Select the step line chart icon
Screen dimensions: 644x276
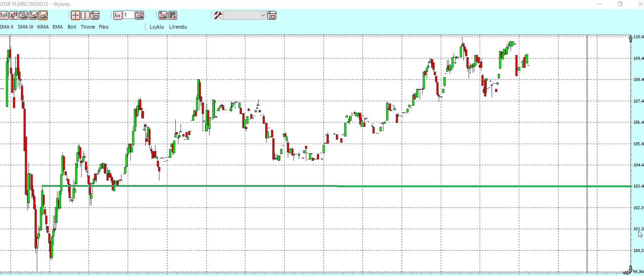tap(14, 15)
